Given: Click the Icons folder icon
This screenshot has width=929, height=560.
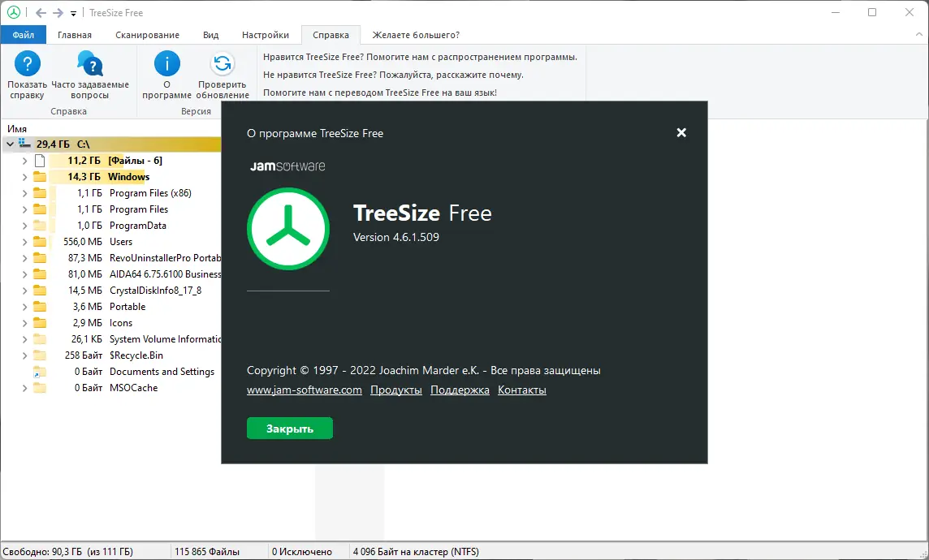Looking at the screenshot, I should click(x=40, y=323).
